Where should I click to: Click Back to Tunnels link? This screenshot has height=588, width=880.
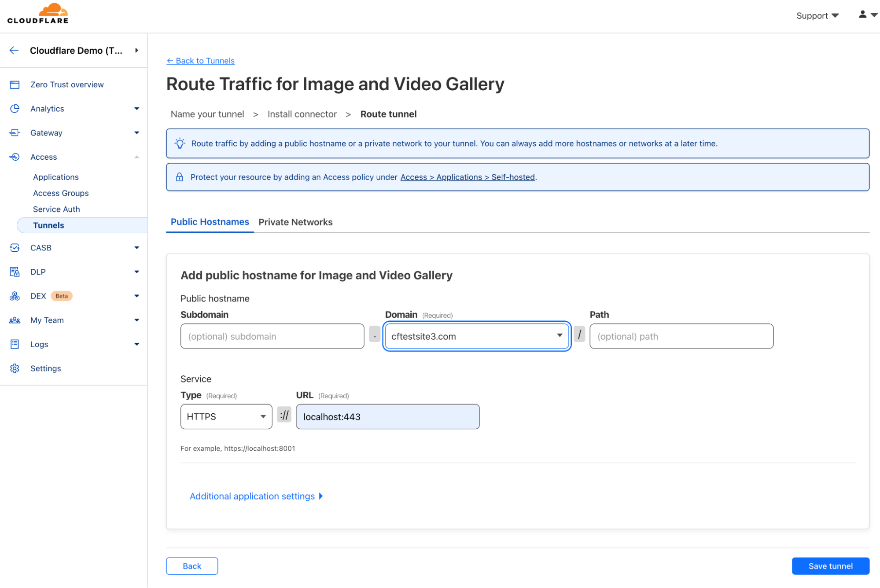[200, 60]
